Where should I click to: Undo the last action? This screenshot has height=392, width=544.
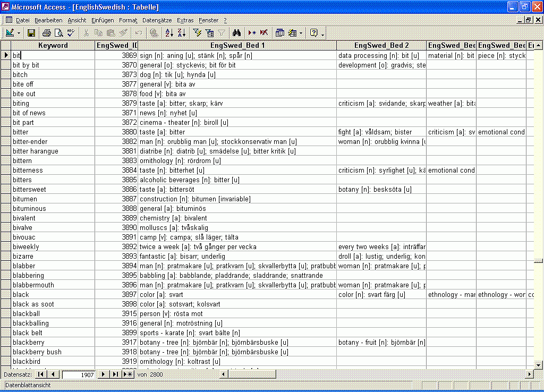pyautogui.click(x=139, y=33)
